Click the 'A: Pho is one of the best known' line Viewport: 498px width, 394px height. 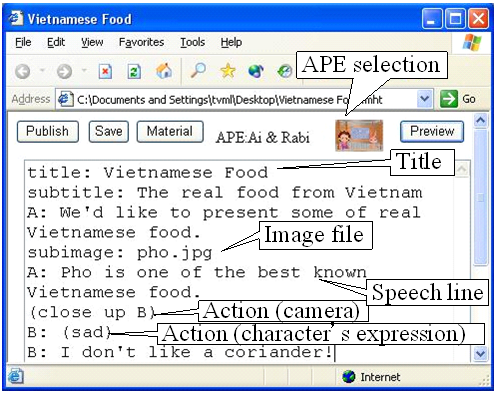[x=197, y=272]
